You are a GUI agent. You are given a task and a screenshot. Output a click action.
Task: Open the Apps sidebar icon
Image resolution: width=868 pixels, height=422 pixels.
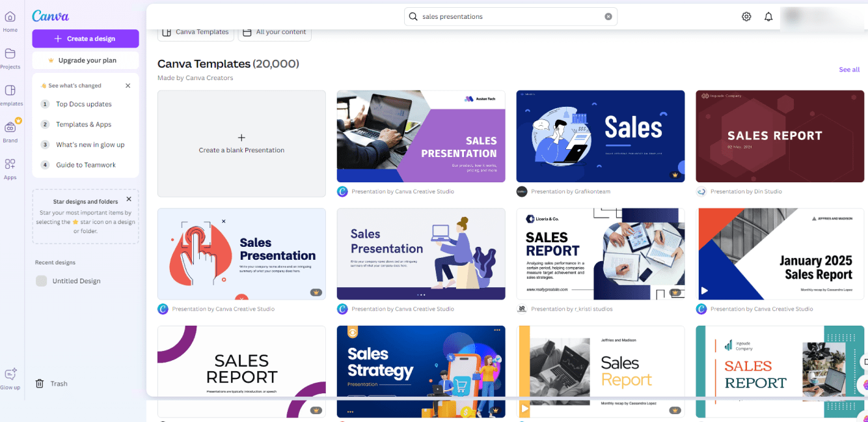click(10, 164)
